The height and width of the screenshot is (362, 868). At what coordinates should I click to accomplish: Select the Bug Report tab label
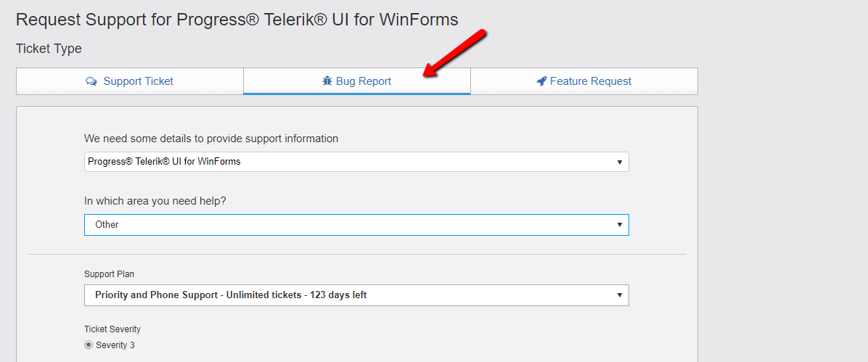[363, 81]
